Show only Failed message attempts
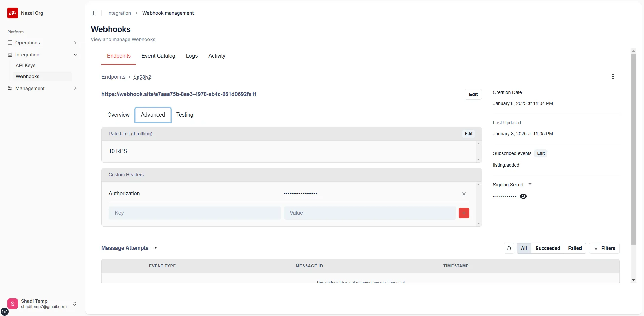Image resolution: width=644 pixels, height=316 pixels. pyautogui.click(x=575, y=248)
